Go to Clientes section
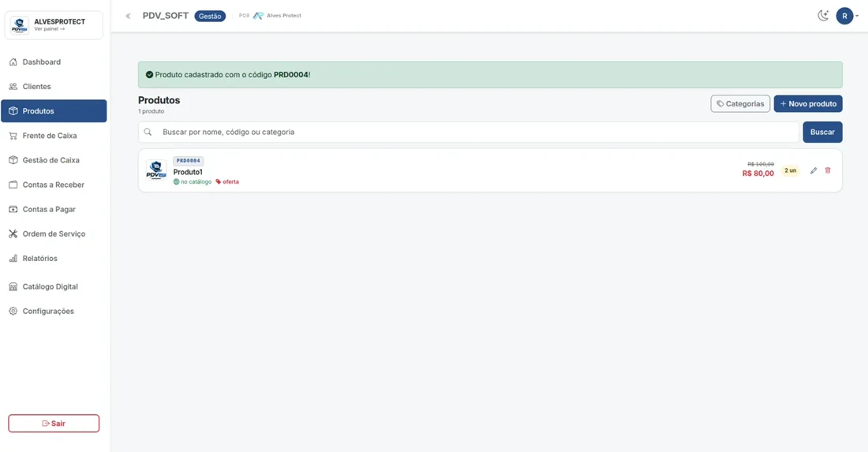The width and height of the screenshot is (868, 452). (54, 86)
